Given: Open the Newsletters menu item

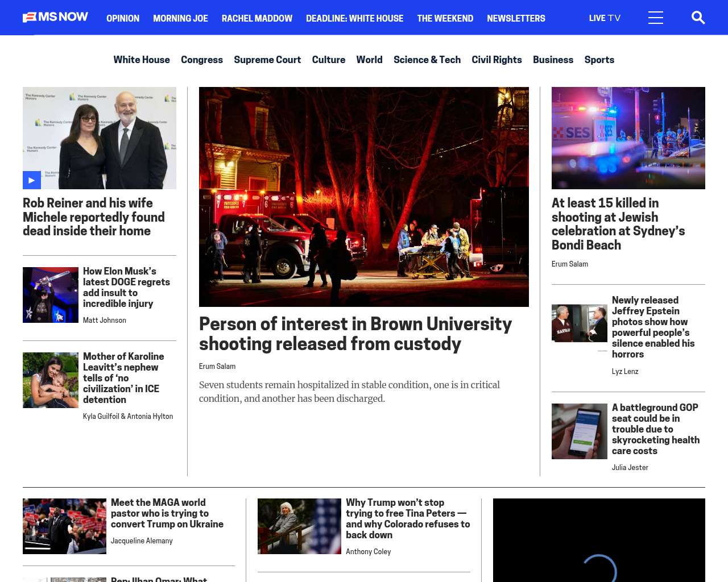Looking at the screenshot, I should (x=515, y=18).
